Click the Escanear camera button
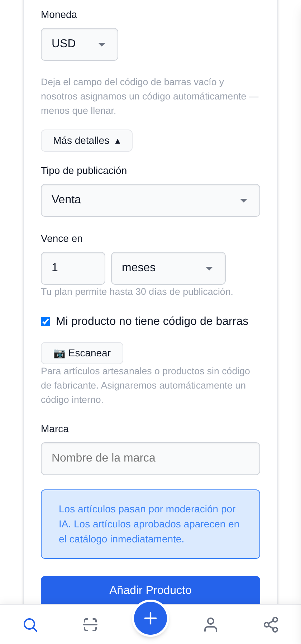Viewport: 301px width, 644px height. 82,353
